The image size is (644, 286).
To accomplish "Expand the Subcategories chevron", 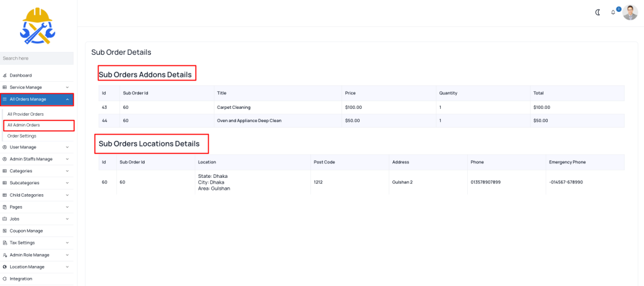I will [67, 182].
